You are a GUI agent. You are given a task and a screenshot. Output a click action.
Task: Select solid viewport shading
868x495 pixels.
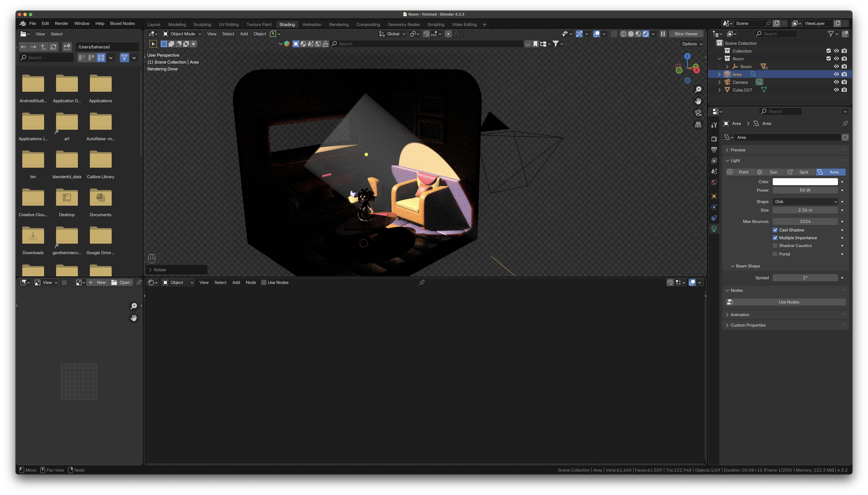631,34
